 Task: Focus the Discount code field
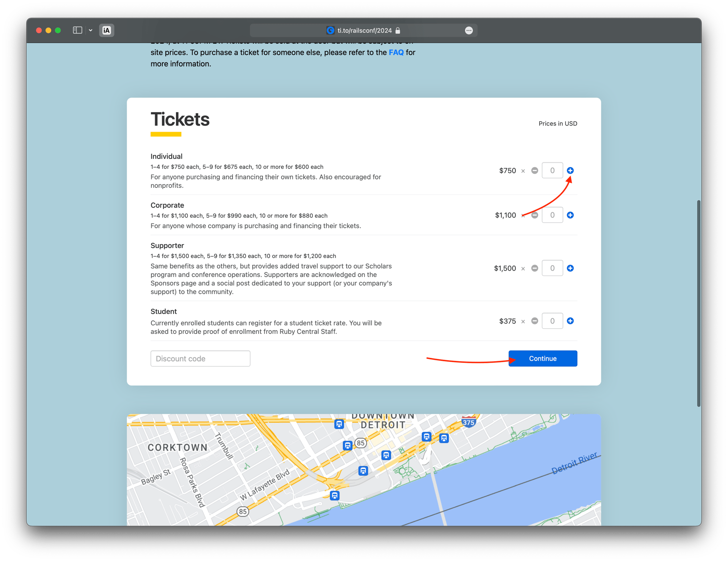tap(200, 358)
